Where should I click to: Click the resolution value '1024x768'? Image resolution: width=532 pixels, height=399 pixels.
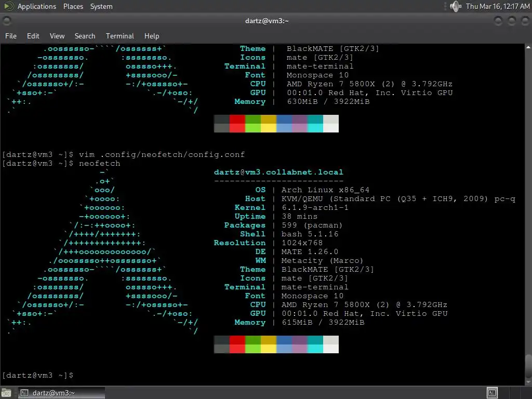[x=302, y=243]
